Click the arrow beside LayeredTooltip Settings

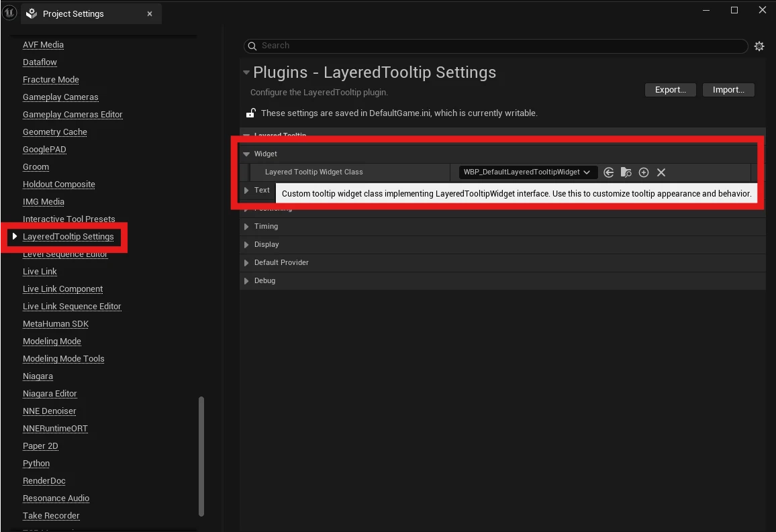tap(15, 236)
